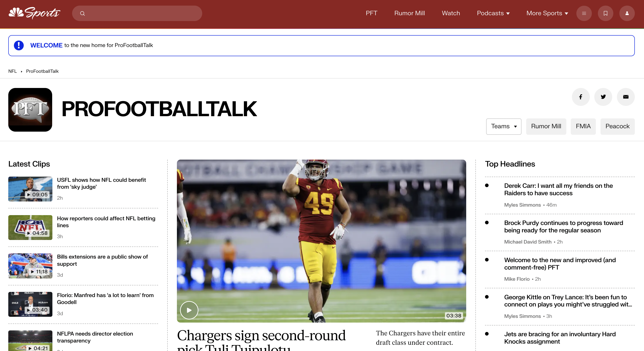The height and width of the screenshot is (351, 644).
Task: Open Rumor Mill in top navigation
Action: pyautogui.click(x=410, y=13)
